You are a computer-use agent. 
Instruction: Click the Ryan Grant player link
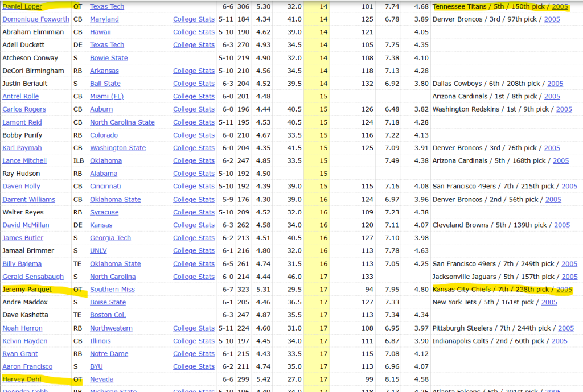(20, 354)
